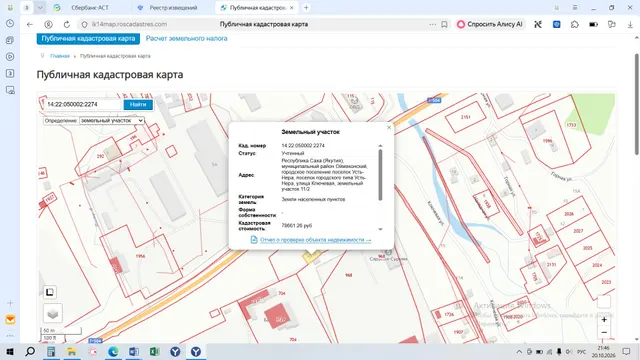640x360 pixels.
Task: Go back using the browser back arrow
Action: 30,24
